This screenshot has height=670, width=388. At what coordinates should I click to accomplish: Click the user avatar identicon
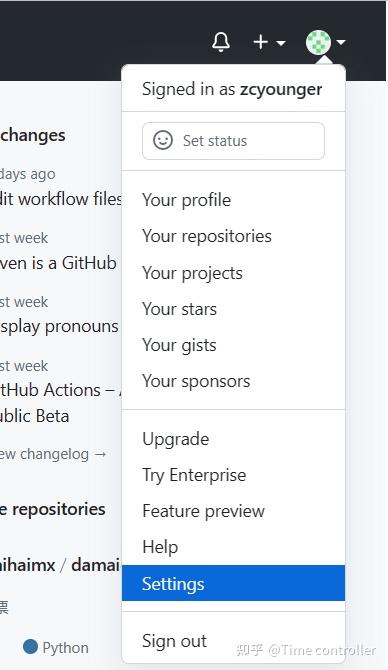pos(318,42)
